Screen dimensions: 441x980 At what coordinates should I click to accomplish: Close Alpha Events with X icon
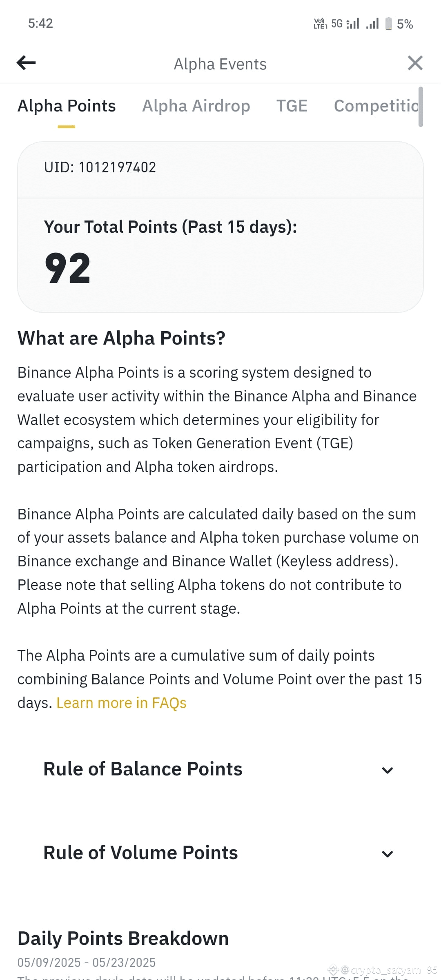pos(415,63)
